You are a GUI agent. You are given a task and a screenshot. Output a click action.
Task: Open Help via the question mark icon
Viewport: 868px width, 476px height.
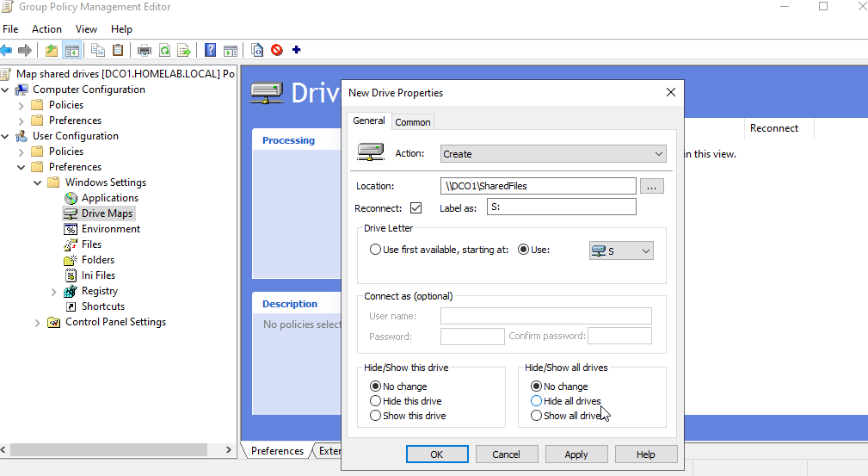point(211,50)
